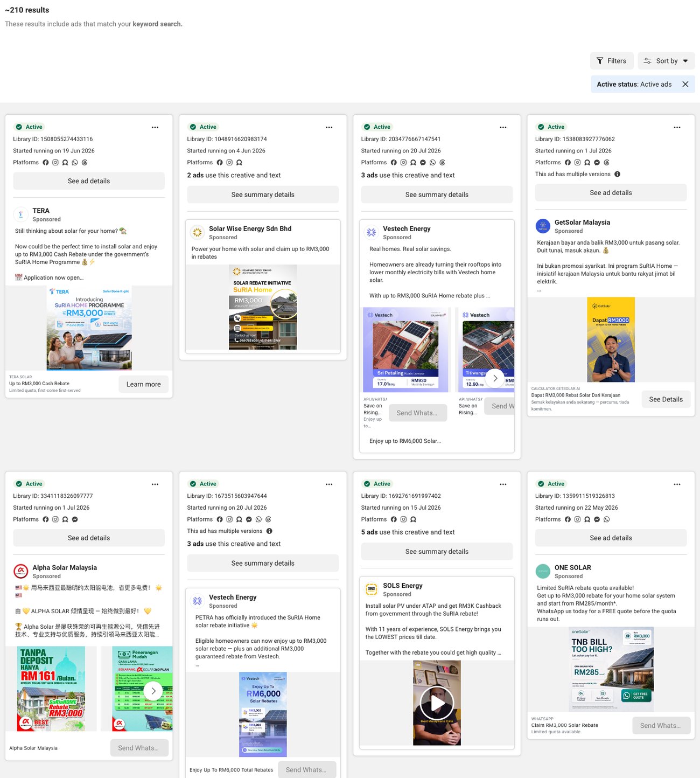Click Messenger platform icon on Library ID 2034776667147541 card
This screenshot has height=778, width=700.
point(423,162)
